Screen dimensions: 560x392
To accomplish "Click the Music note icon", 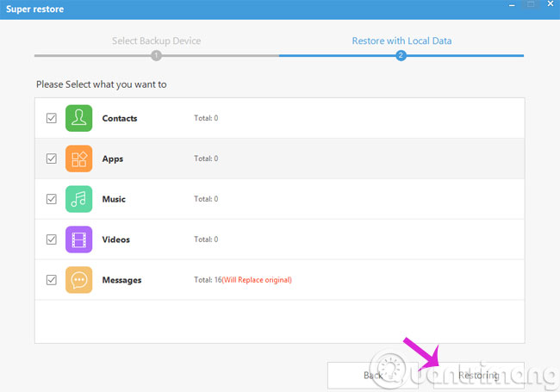I will tap(79, 199).
